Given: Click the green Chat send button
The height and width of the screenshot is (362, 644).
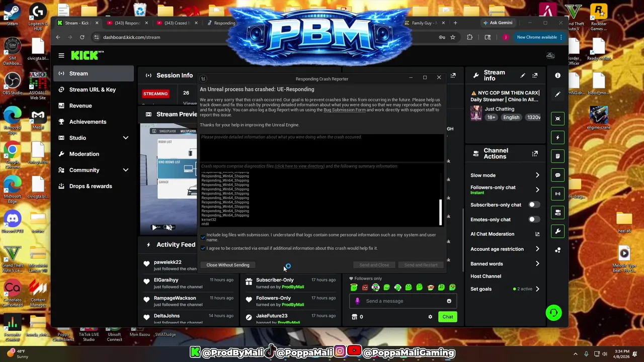Looking at the screenshot, I should (x=447, y=317).
